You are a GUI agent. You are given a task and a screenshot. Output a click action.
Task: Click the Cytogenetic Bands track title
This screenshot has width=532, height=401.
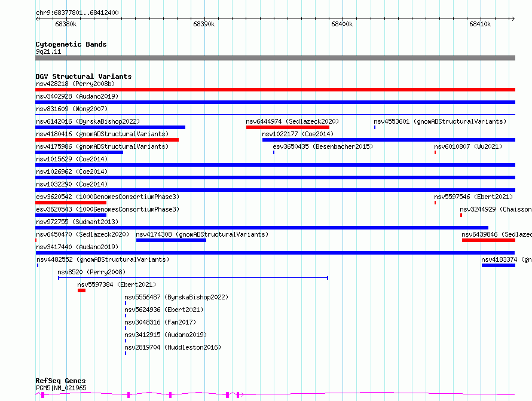point(71,44)
